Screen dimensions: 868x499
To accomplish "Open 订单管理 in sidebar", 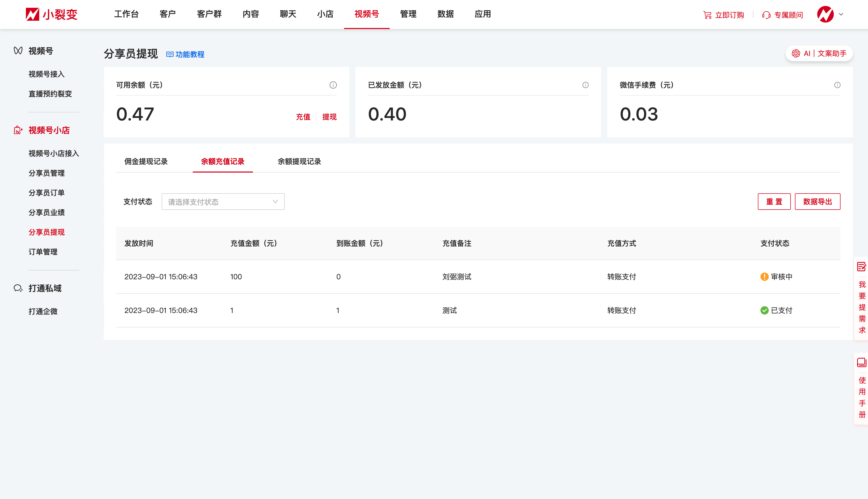I will (x=43, y=252).
